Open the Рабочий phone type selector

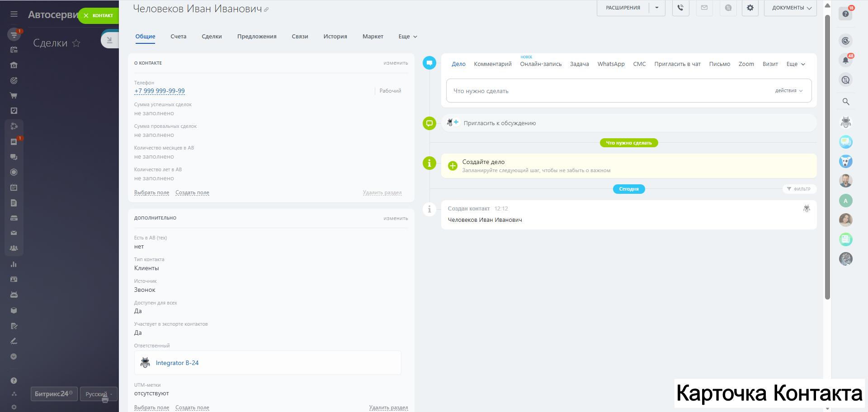(x=390, y=91)
